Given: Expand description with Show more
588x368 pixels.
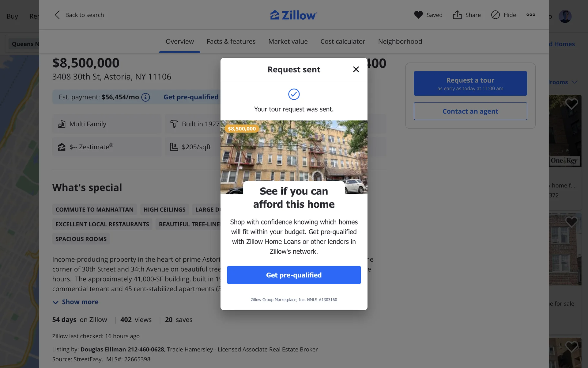Looking at the screenshot, I should pos(75,302).
